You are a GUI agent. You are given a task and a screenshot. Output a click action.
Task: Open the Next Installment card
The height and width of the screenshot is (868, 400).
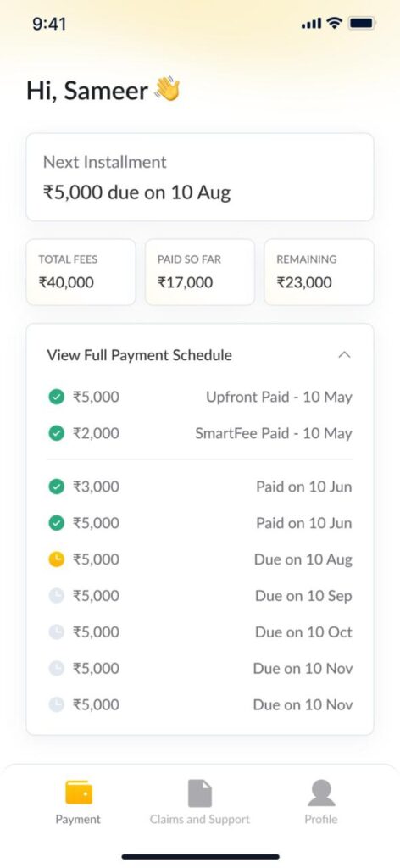click(200, 177)
